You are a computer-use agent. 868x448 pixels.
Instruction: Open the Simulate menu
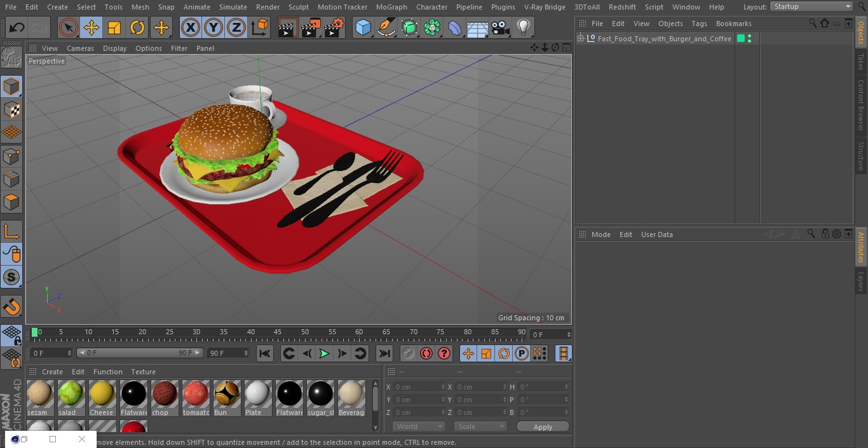pos(233,7)
